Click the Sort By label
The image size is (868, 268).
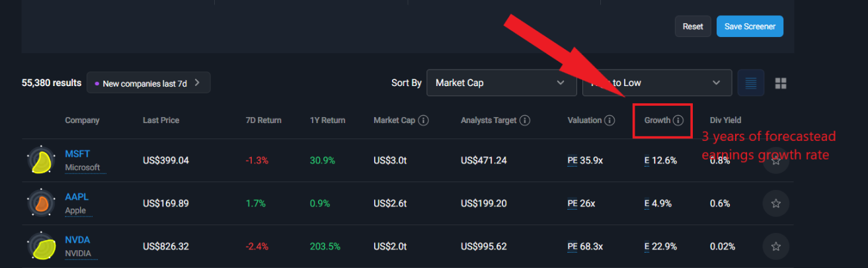[407, 83]
